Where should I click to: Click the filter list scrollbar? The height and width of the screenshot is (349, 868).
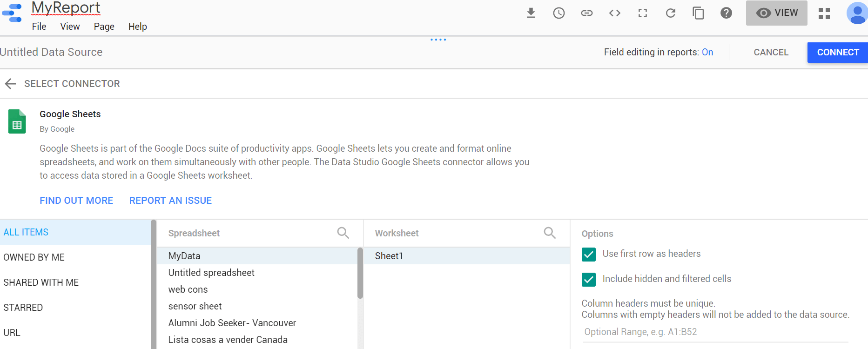pos(154,284)
